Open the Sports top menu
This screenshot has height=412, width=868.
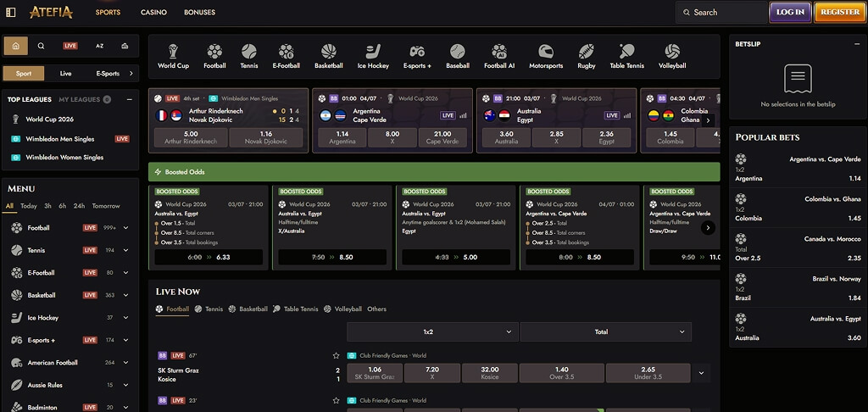[x=108, y=12]
